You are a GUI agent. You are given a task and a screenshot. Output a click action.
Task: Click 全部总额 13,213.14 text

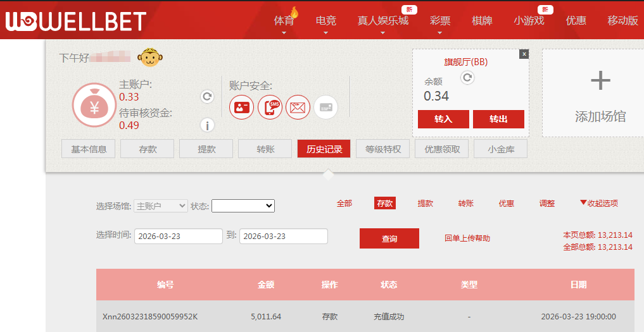coord(598,247)
